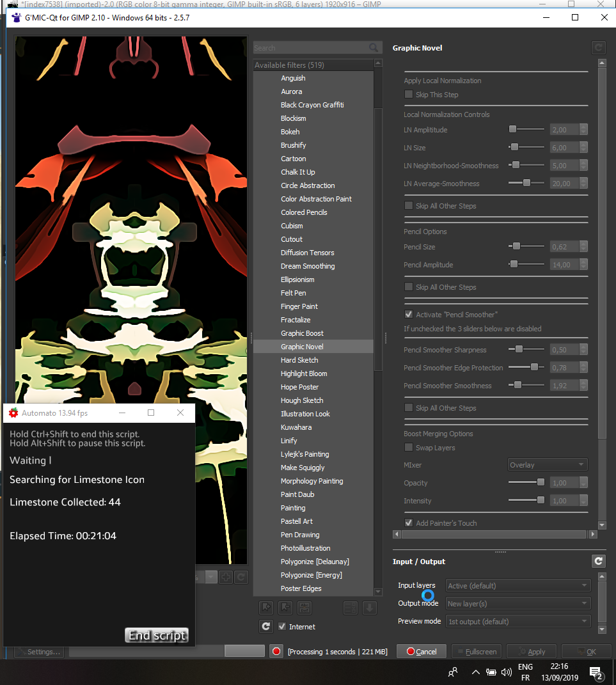Click the Apply button

532,651
